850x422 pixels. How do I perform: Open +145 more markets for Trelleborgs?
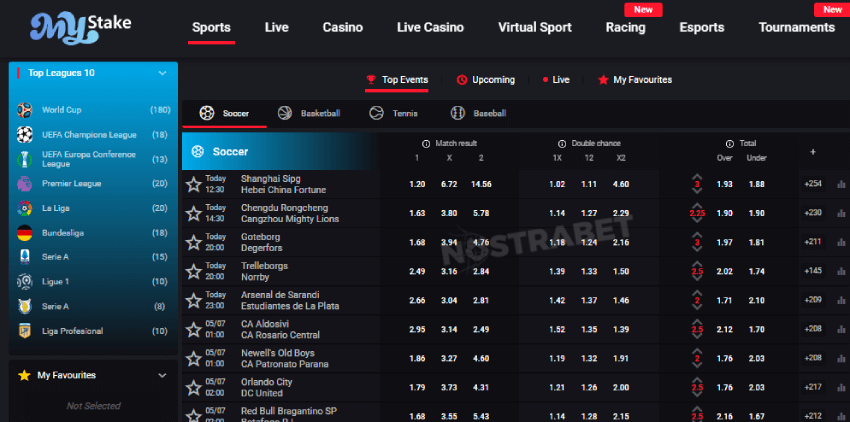pos(813,271)
